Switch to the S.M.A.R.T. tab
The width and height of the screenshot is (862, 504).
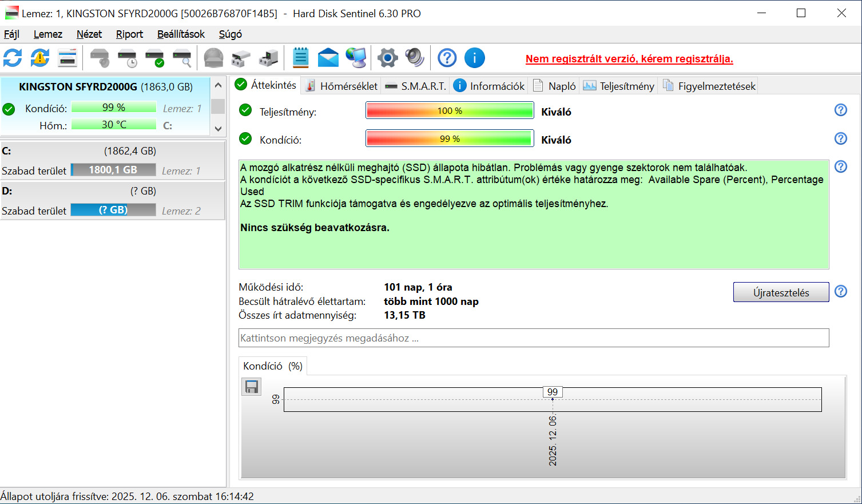click(416, 86)
